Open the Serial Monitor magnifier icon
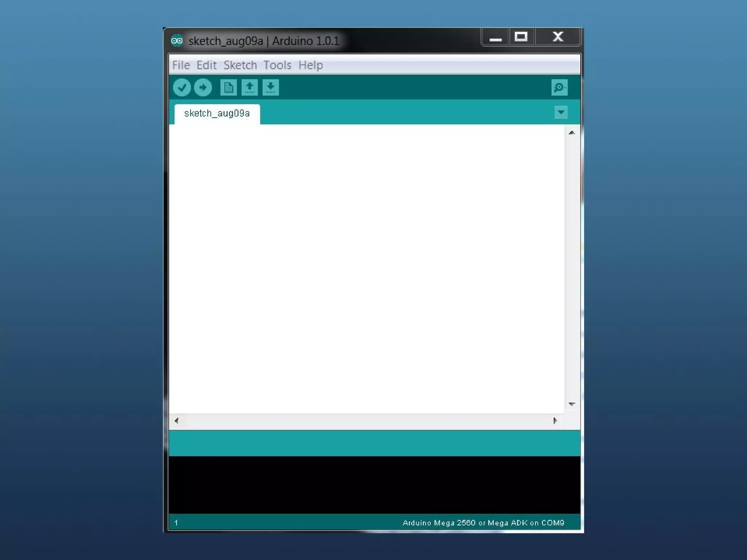The width and height of the screenshot is (747, 560). pos(559,87)
